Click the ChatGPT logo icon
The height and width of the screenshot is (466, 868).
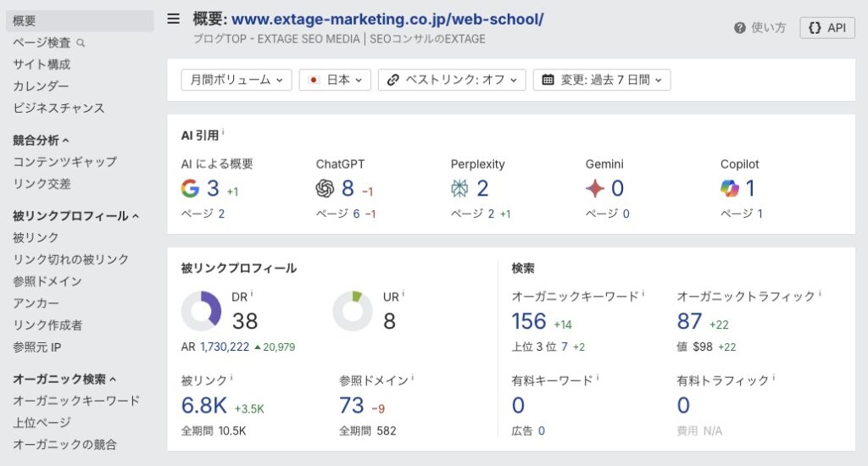tap(325, 188)
